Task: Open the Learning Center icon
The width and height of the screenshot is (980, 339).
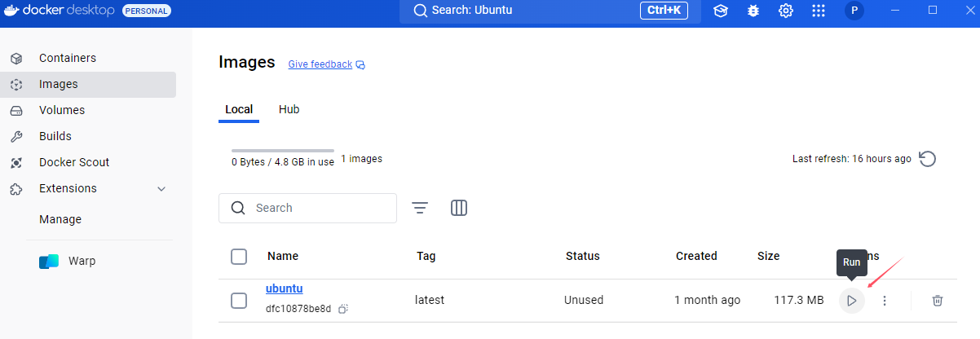Action: point(721,11)
